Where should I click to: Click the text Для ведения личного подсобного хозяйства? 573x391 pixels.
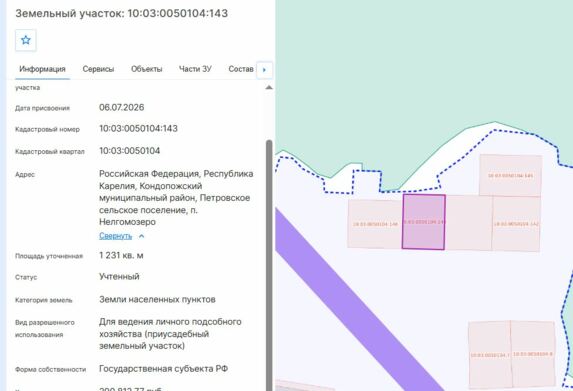[x=170, y=328]
